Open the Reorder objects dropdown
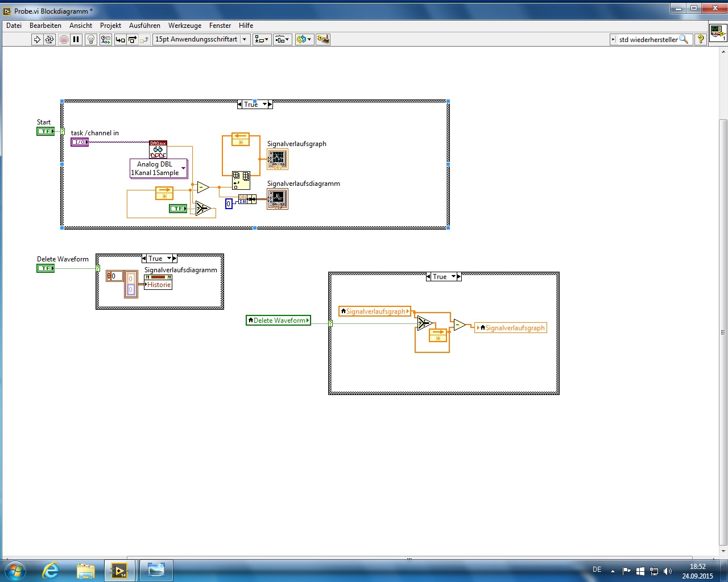Image resolution: width=728 pixels, height=582 pixels. [x=304, y=39]
